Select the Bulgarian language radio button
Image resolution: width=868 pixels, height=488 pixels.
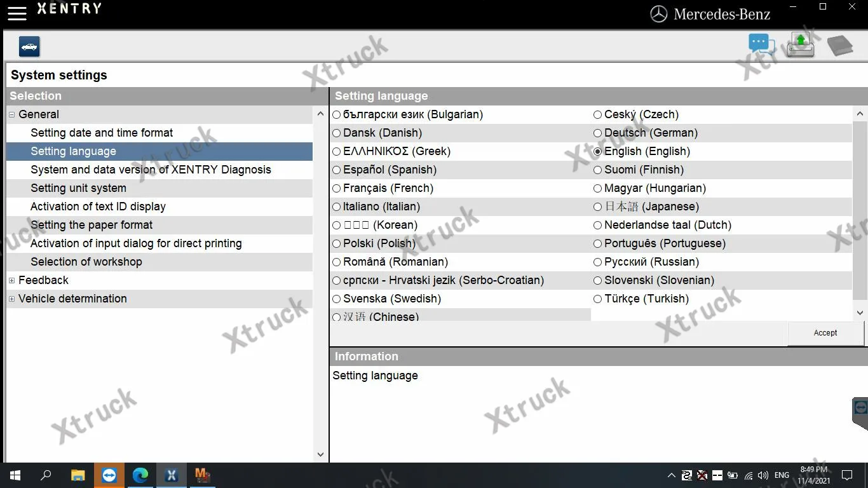pos(337,115)
